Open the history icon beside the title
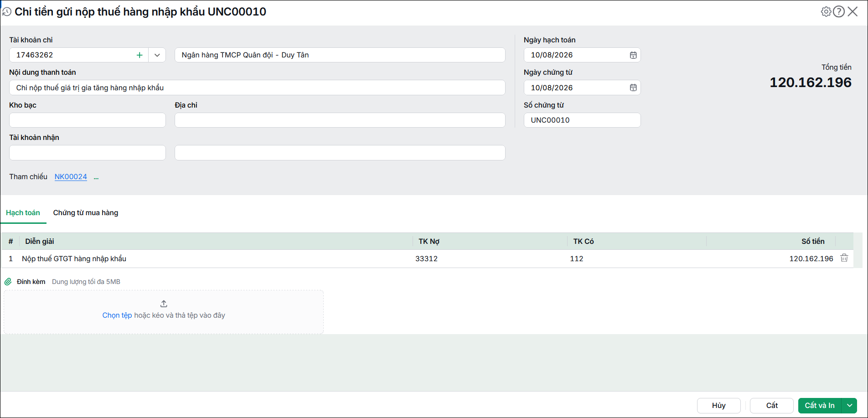 6,12
